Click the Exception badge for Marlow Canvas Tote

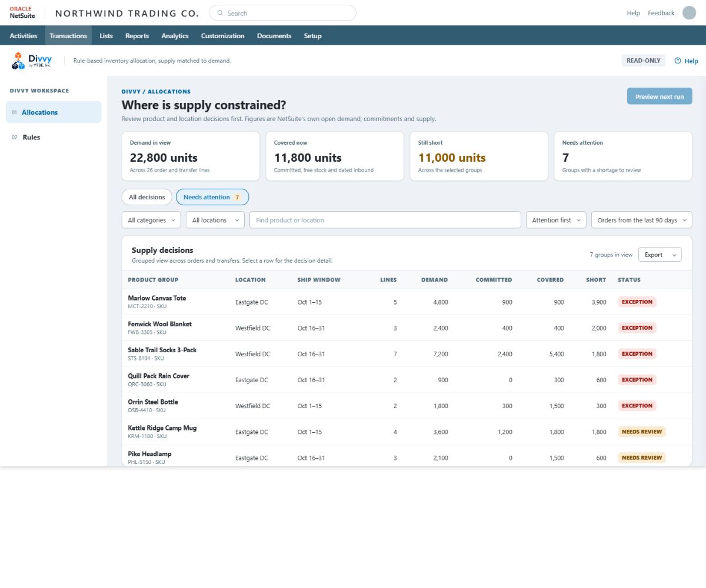(x=637, y=302)
